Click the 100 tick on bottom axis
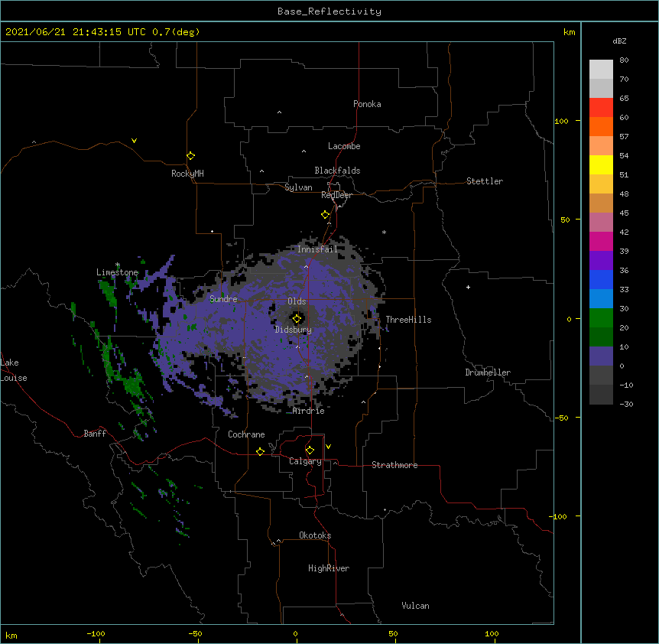The image size is (659, 644). pos(492,633)
